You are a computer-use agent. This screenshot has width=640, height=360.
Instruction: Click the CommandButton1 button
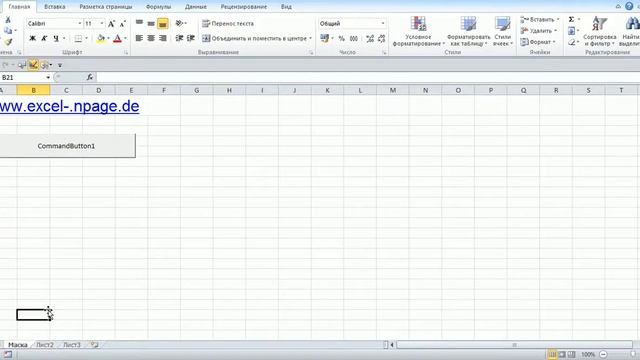67,146
